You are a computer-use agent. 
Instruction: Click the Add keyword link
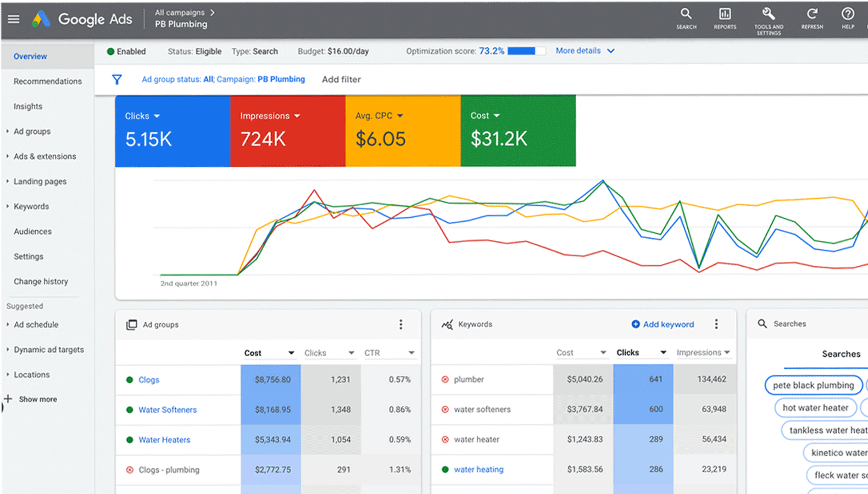click(x=669, y=324)
